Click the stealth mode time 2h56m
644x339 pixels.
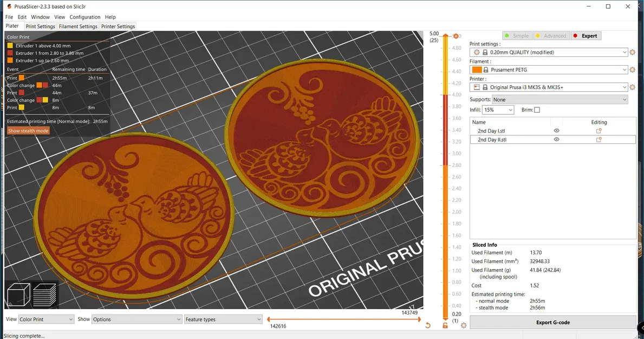coord(537,308)
